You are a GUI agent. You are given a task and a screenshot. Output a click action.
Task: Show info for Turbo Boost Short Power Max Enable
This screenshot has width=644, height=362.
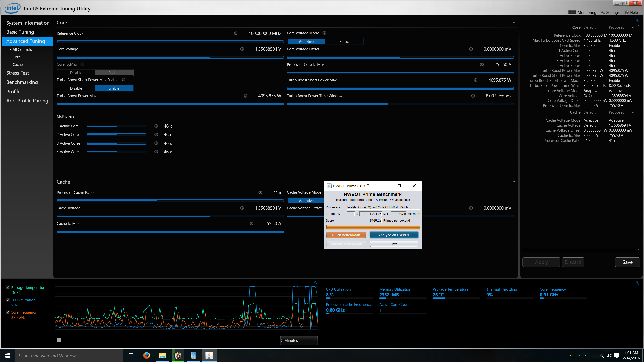[124, 80]
